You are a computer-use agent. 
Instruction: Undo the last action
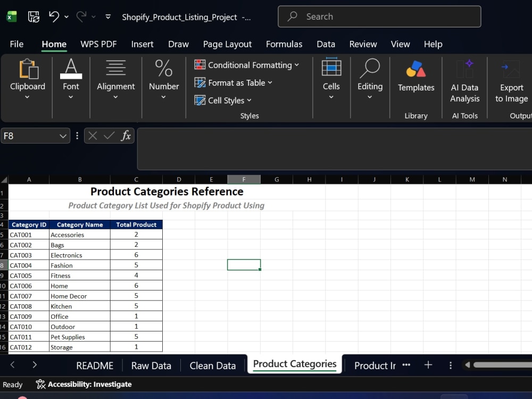[x=54, y=16]
